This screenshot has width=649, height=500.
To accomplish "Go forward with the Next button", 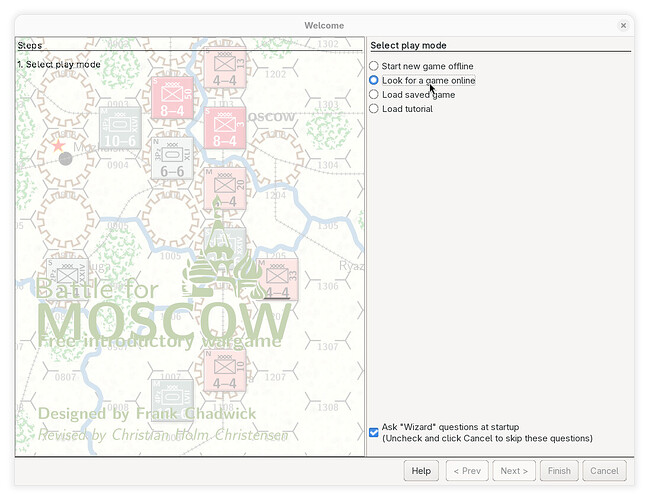I will coord(513,471).
